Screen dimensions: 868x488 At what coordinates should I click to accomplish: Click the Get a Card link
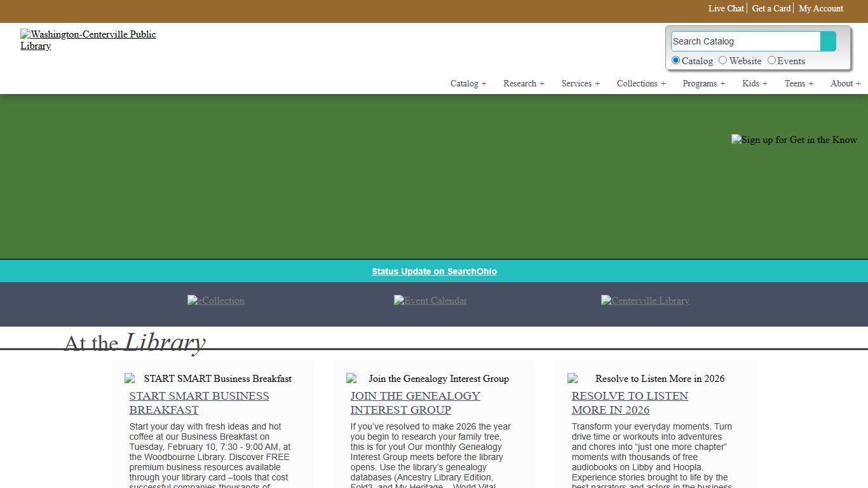coord(771,8)
